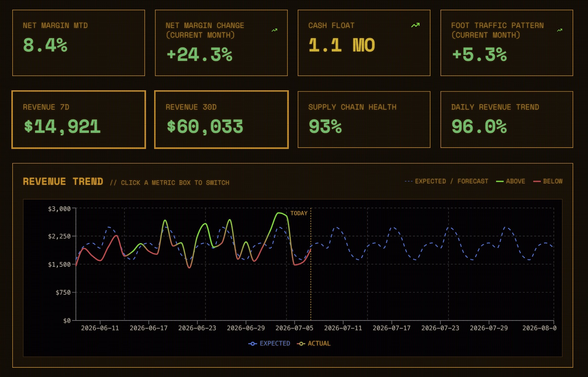Click the $1,500 y-axis label
588x377 pixels.
tap(59, 264)
